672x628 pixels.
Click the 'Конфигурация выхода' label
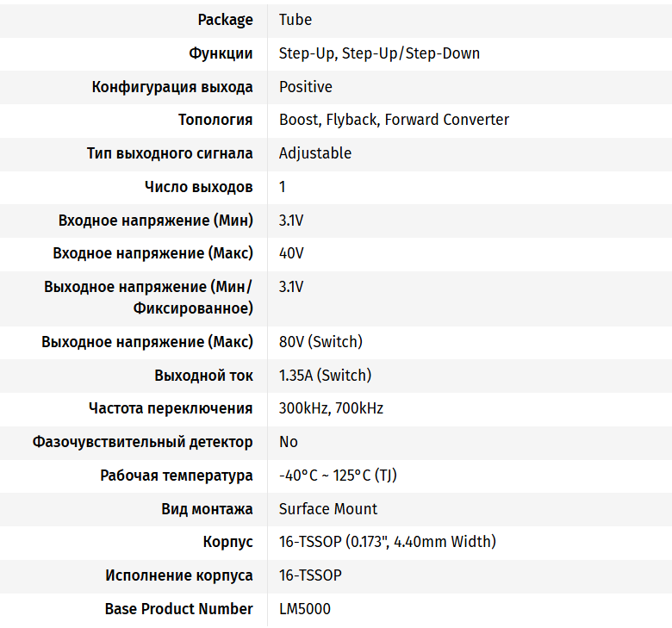pos(172,87)
